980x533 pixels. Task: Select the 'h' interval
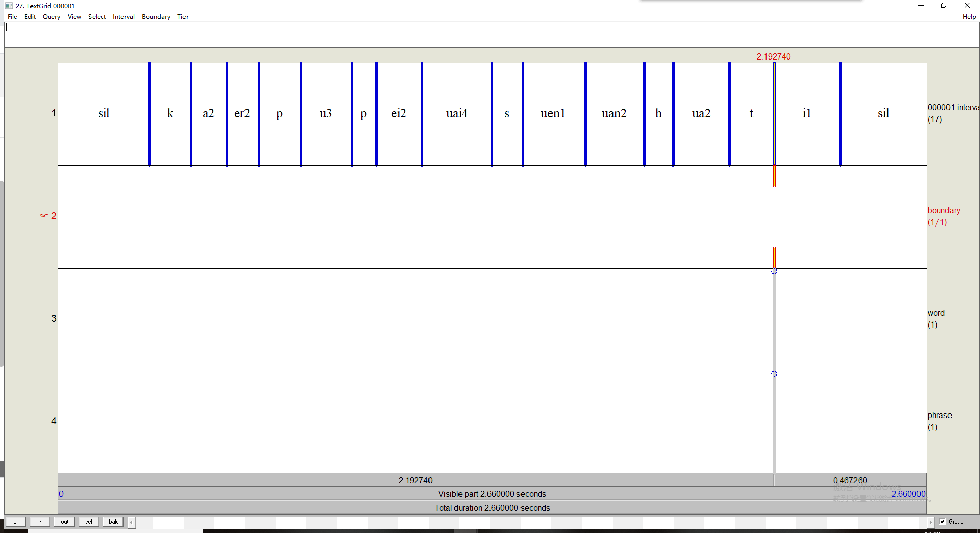658,114
